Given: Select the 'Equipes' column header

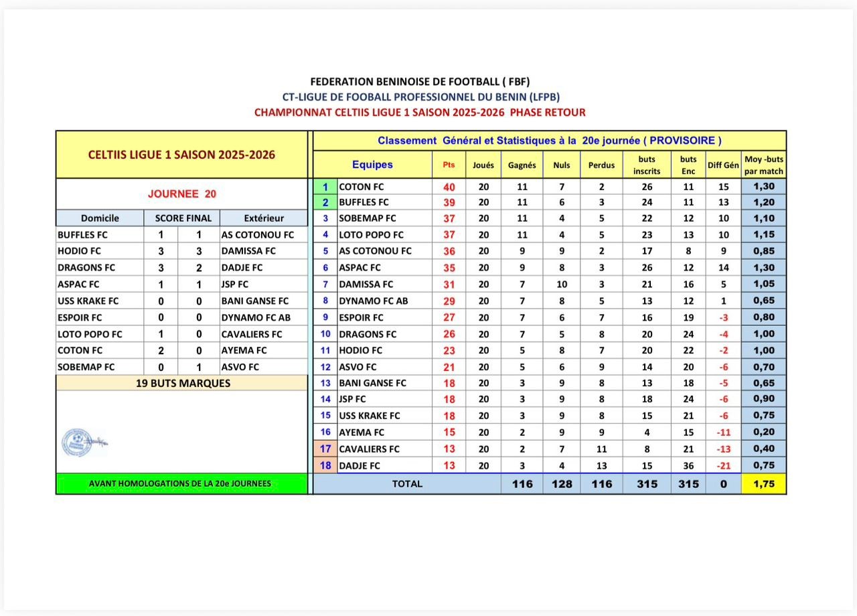Looking at the screenshot, I should (372, 165).
